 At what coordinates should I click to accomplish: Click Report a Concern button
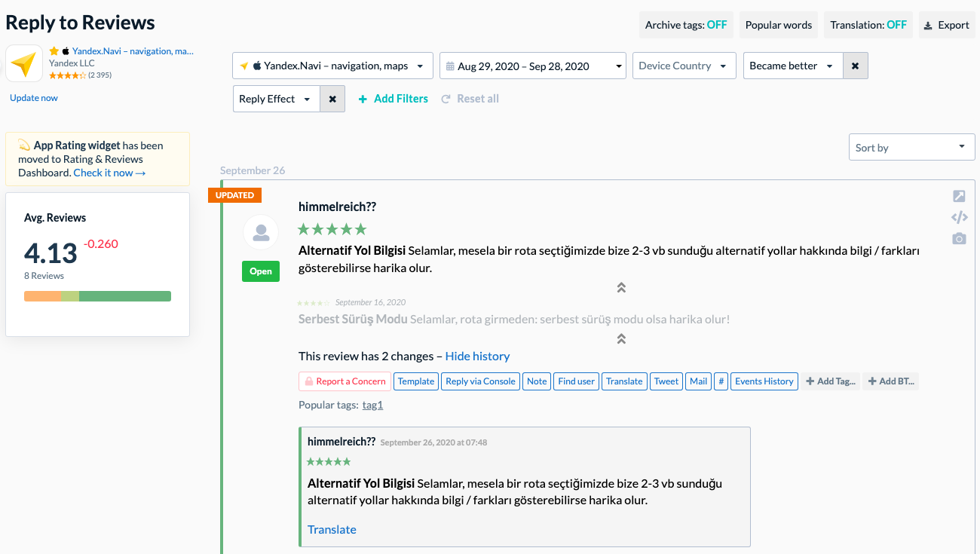345,381
